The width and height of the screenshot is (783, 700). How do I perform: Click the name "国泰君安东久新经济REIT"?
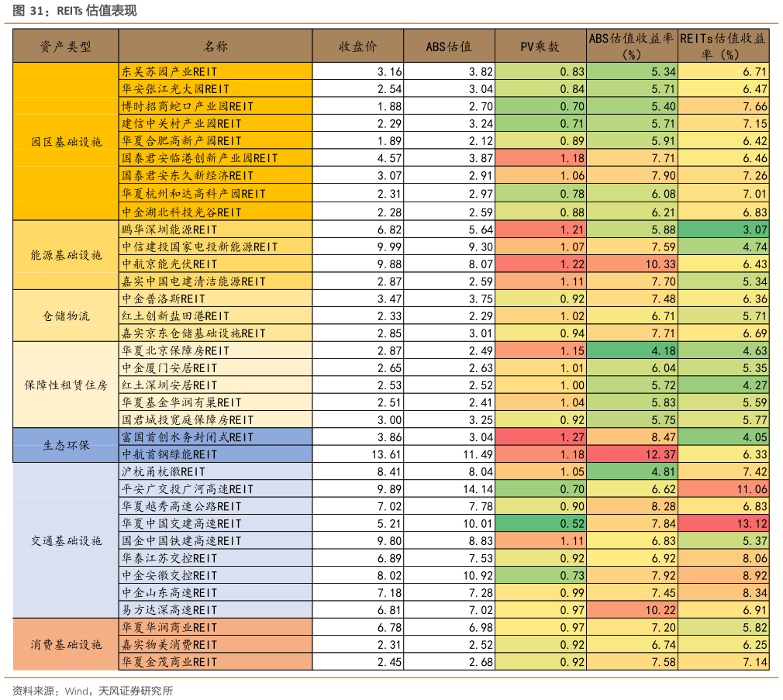188,176
